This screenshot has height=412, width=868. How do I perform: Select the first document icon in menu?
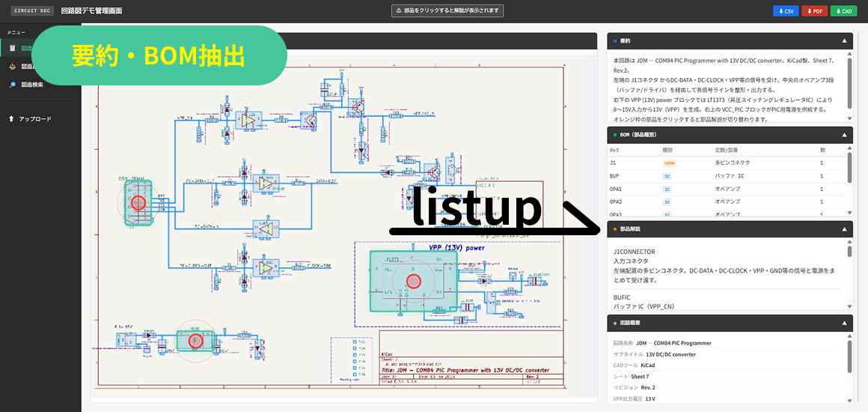[12, 48]
